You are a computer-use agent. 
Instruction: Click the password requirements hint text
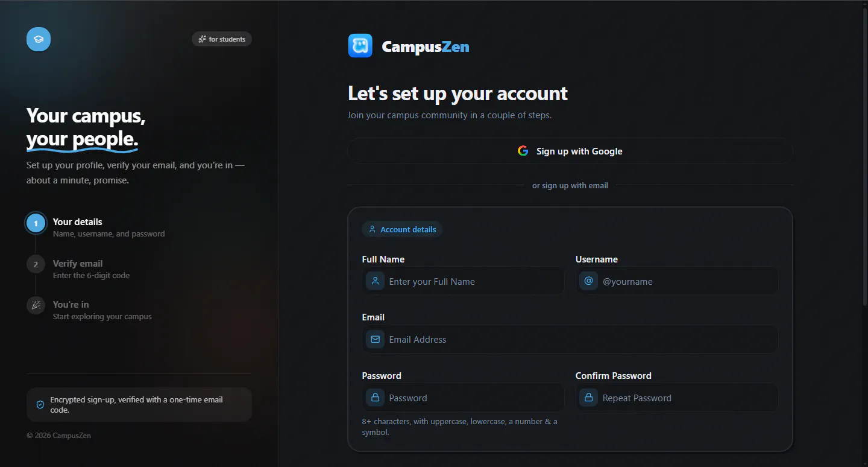(x=460, y=427)
